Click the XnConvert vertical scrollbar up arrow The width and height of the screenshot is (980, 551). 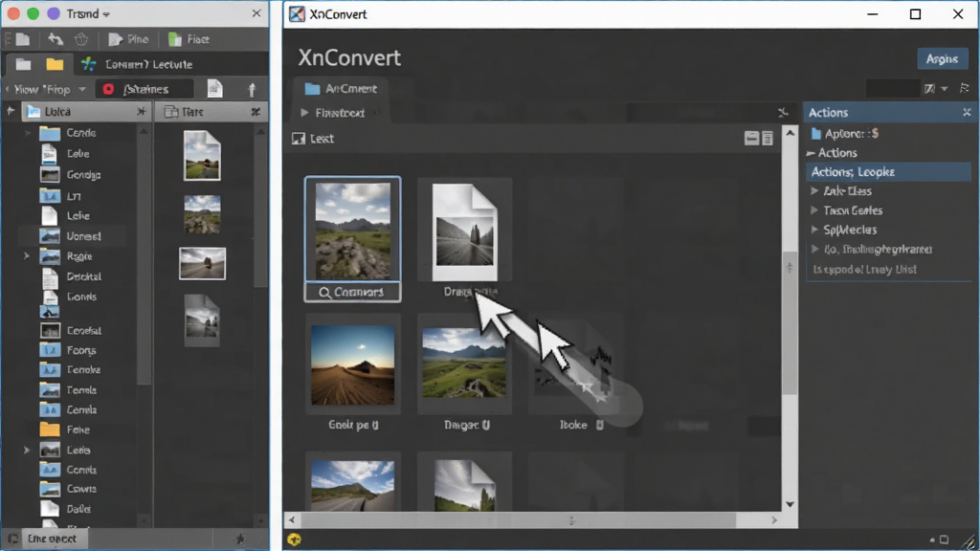coord(790,133)
